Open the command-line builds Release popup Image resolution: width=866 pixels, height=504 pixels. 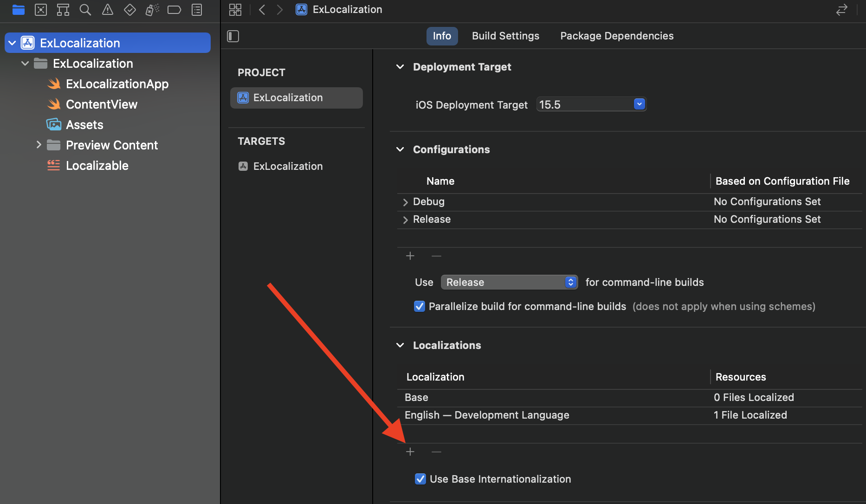[509, 282]
